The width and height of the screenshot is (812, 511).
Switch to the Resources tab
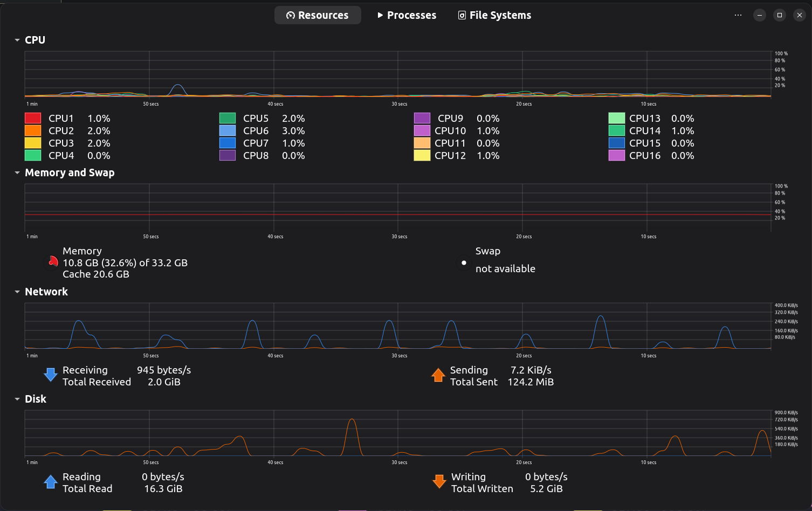click(x=318, y=15)
